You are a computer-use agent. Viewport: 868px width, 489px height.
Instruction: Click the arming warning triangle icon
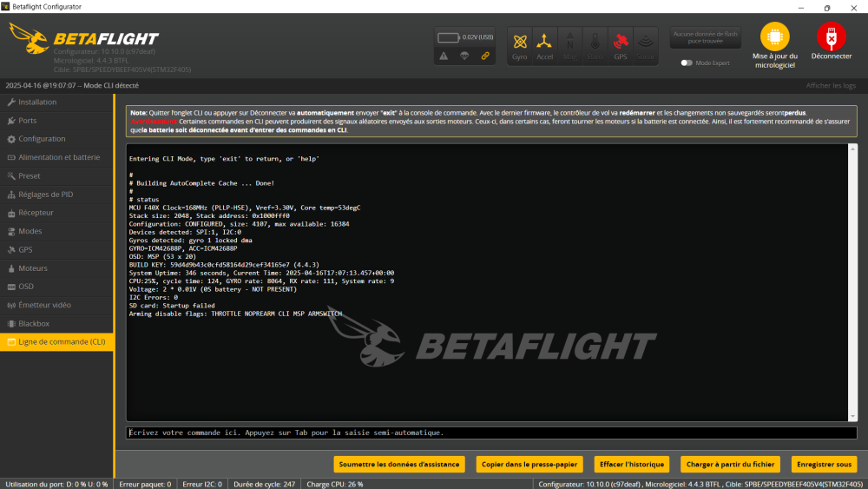click(x=444, y=56)
